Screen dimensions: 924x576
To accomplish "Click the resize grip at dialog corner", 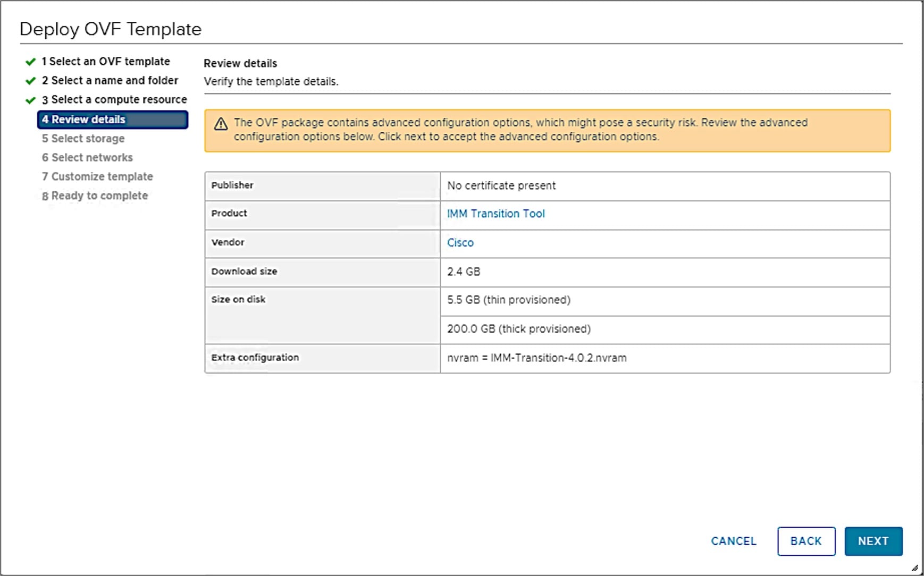I will [x=914, y=568].
